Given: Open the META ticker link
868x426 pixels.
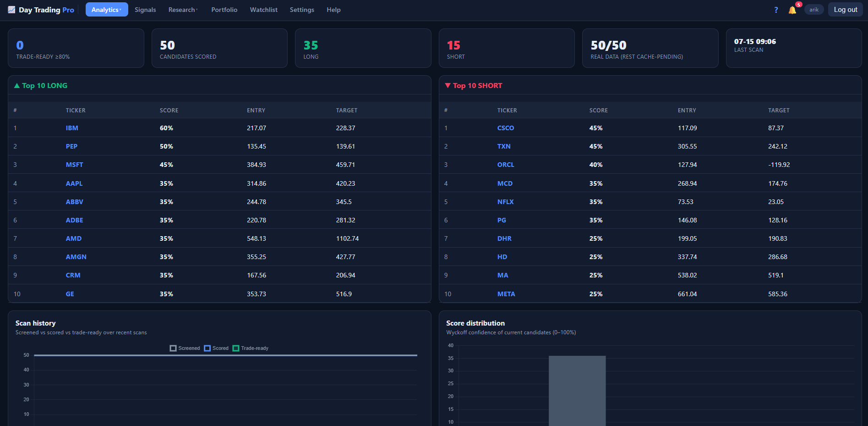Looking at the screenshot, I should click(506, 294).
